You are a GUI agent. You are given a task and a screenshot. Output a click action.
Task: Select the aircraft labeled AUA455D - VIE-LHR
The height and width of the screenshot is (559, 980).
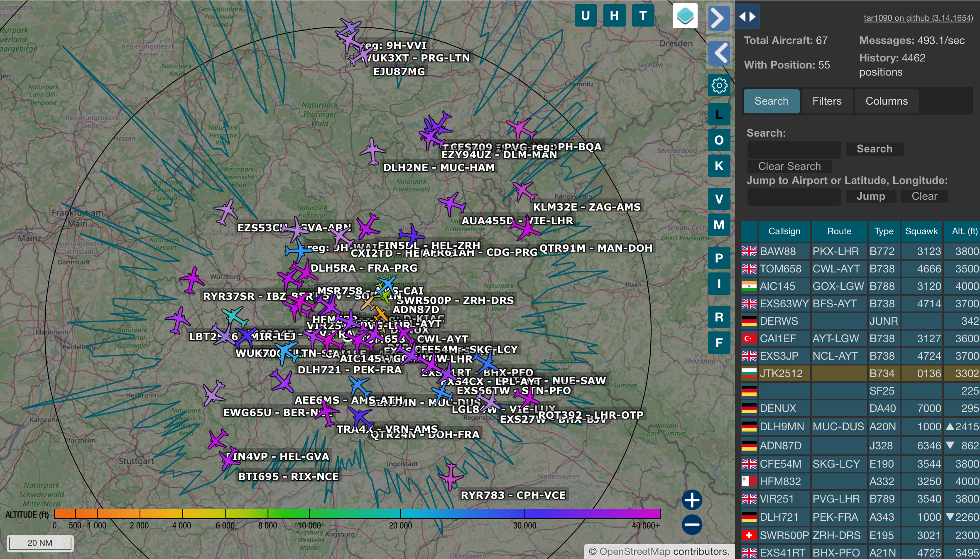452,204
